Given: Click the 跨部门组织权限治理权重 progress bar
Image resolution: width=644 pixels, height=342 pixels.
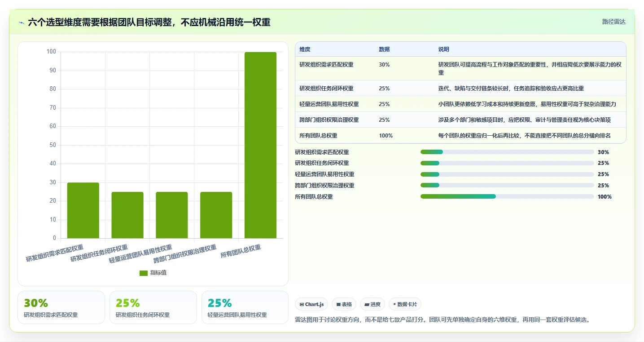Looking at the screenshot, I should (x=507, y=185).
